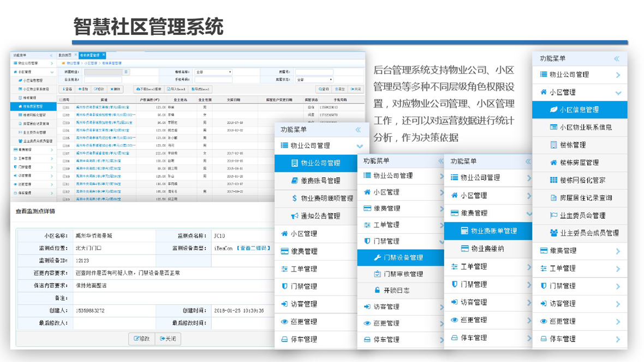Click the 业主姓名 input field
The image size is (644, 362).
pos(103,80)
